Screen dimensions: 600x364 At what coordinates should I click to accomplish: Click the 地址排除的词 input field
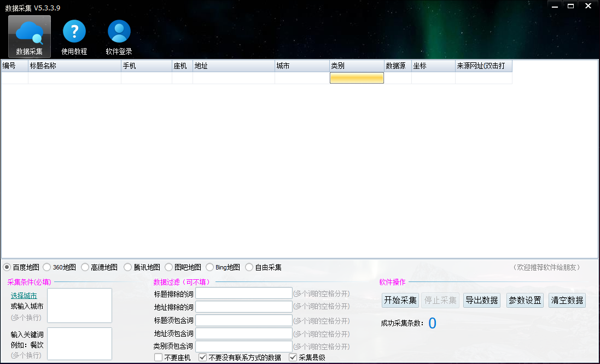tap(244, 307)
